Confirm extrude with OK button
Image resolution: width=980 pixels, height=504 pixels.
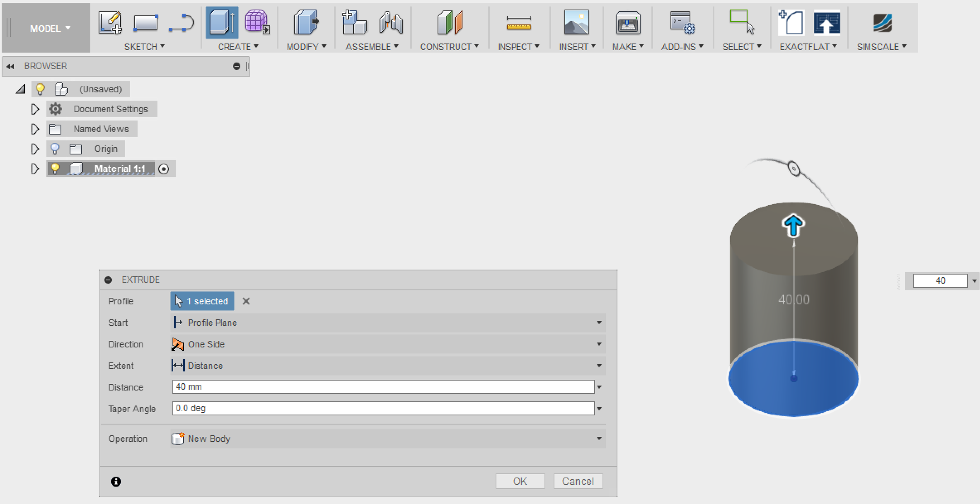click(x=520, y=481)
